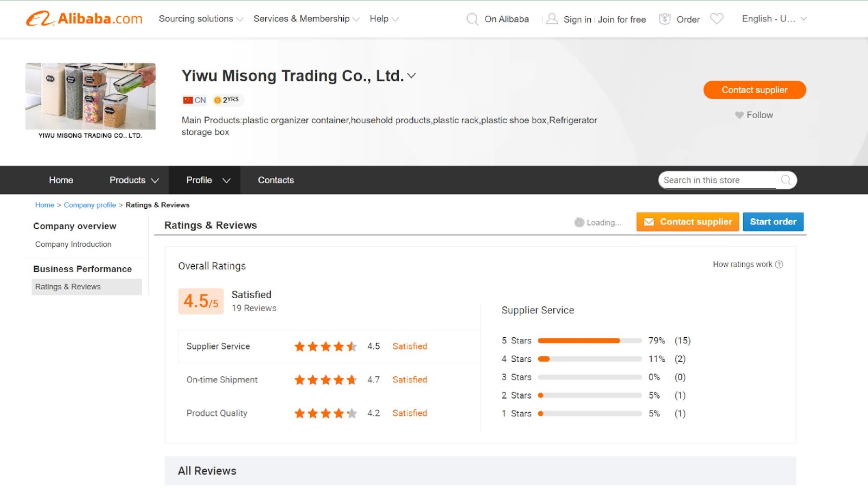Open the Contacts tab
Viewport: 868px width, 488px height.
coord(276,180)
